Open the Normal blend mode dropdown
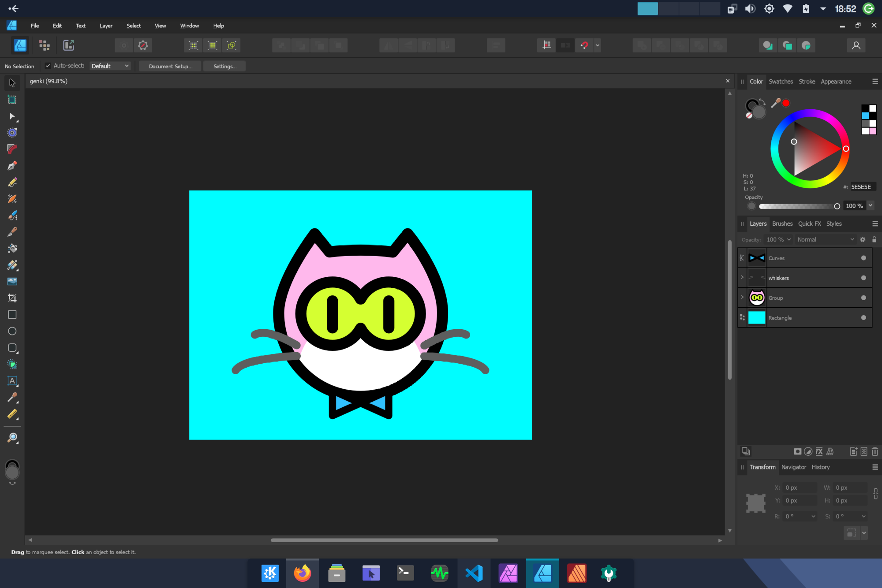This screenshot has width=882, height=588. (825, 239)
